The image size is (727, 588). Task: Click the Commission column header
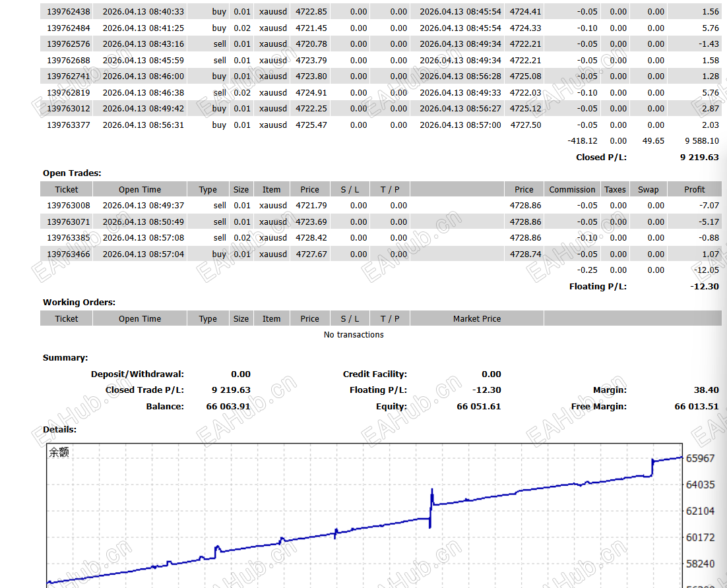(x=572, y=189)
